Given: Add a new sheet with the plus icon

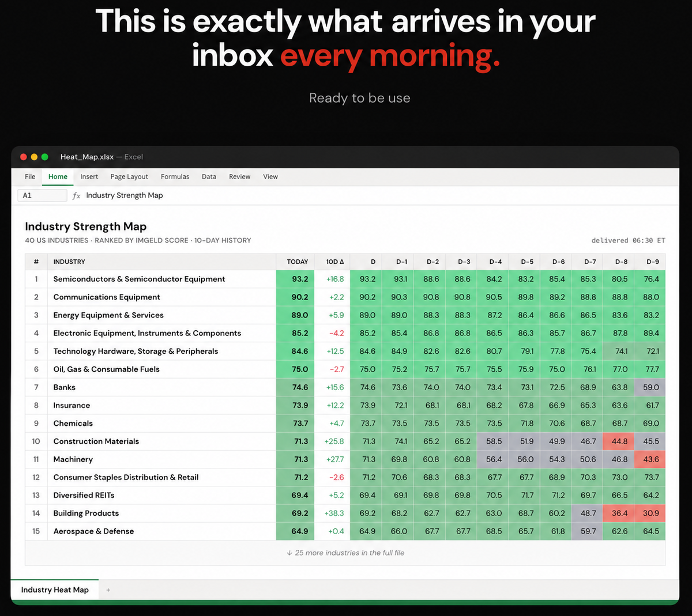Looking at the screenshot, I should click(x=108, y=590).
